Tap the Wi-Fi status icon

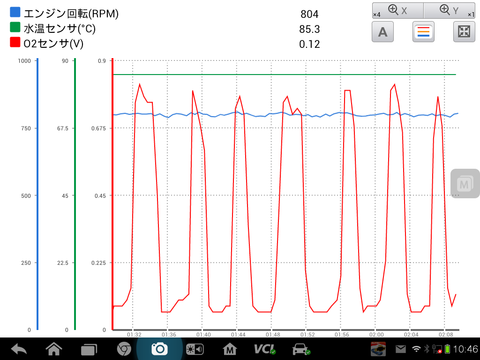coord(416,349)
